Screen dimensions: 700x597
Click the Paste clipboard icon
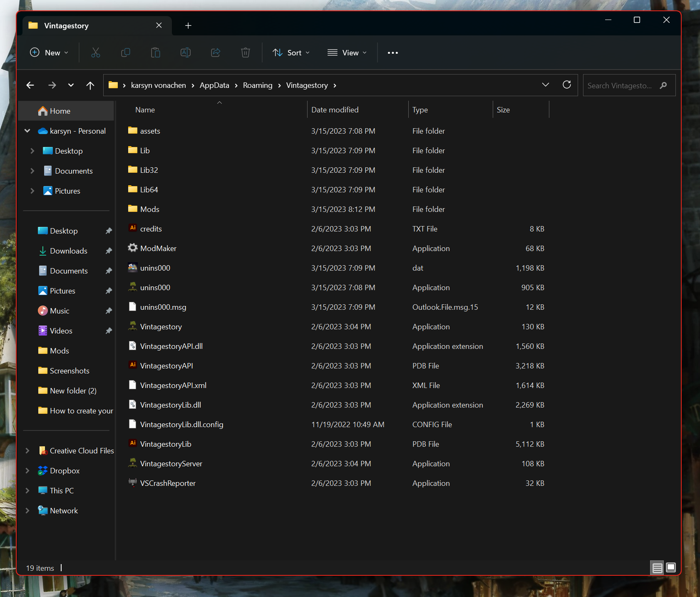click(x=155, y=53)
